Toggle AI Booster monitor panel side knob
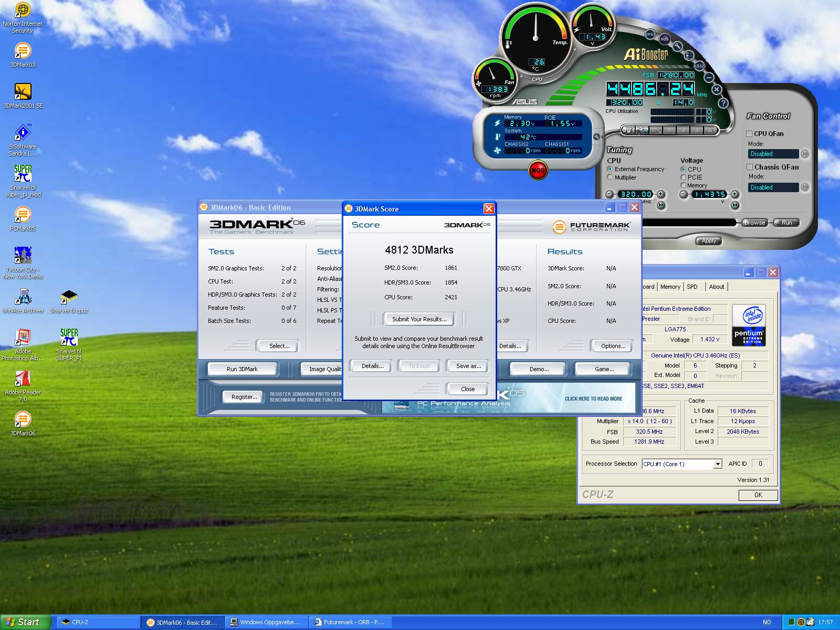840x630 pixels. 596,137
